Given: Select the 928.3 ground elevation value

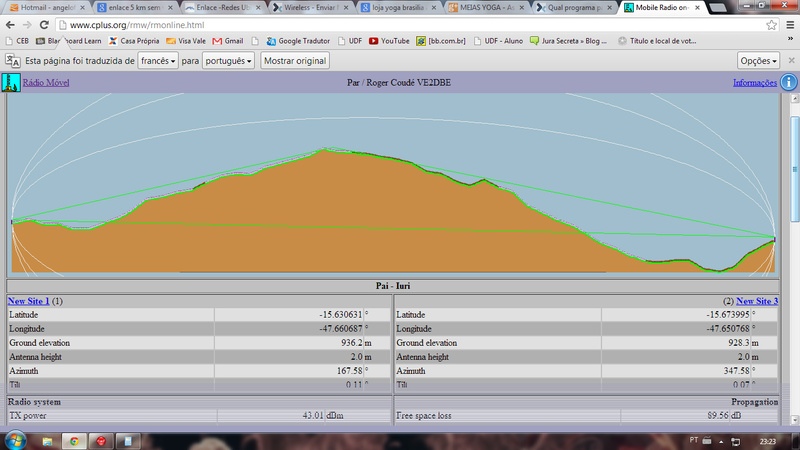Looking at the screenshot, I should [739, 343].
